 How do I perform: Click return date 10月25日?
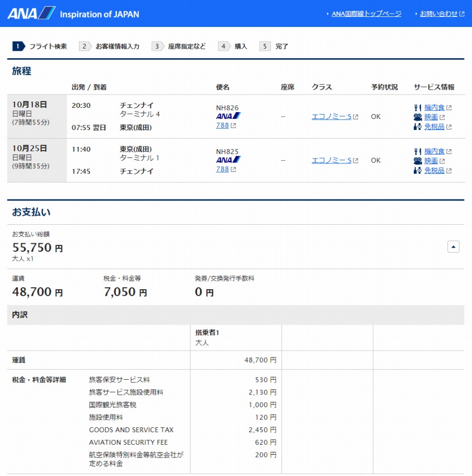tap(30, 148)
